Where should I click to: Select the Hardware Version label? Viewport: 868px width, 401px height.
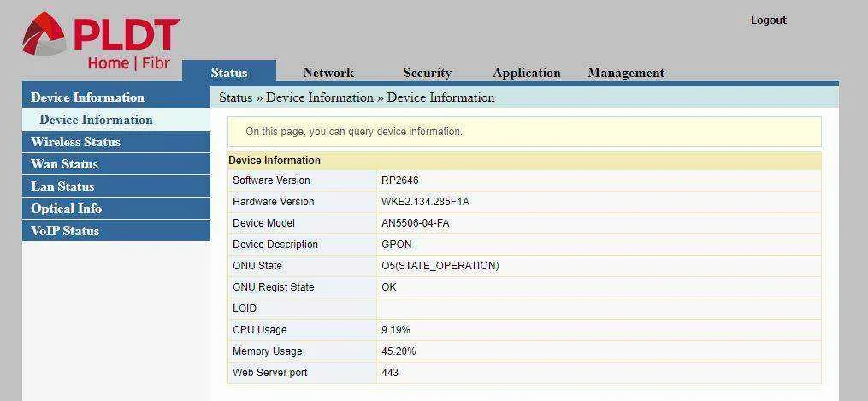(x=274, y=201)
